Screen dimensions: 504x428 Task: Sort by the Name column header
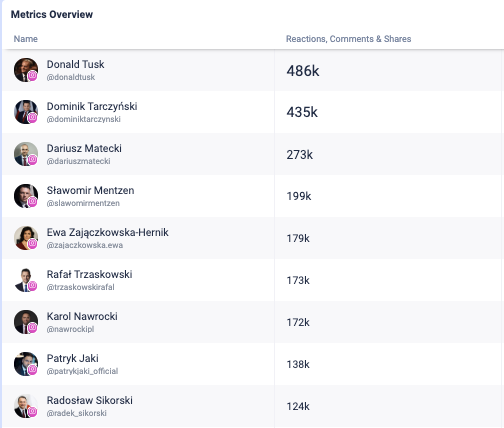[26, 39]
